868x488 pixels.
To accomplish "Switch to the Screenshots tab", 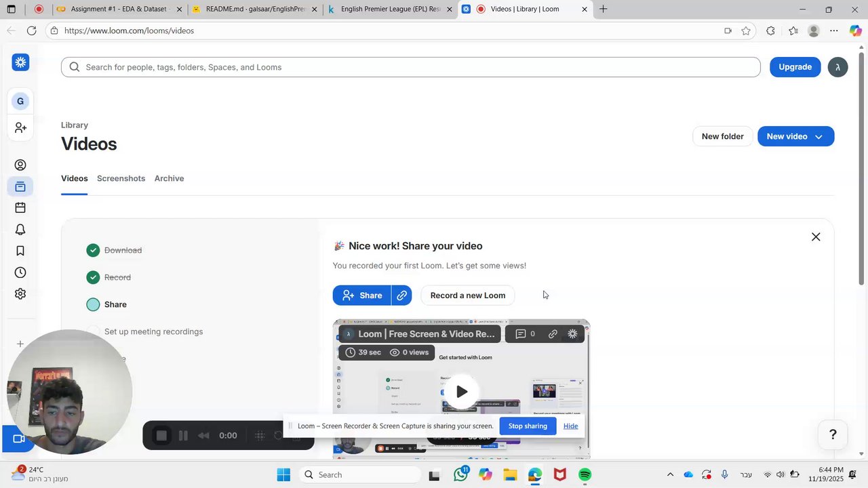I will (121, 178).
